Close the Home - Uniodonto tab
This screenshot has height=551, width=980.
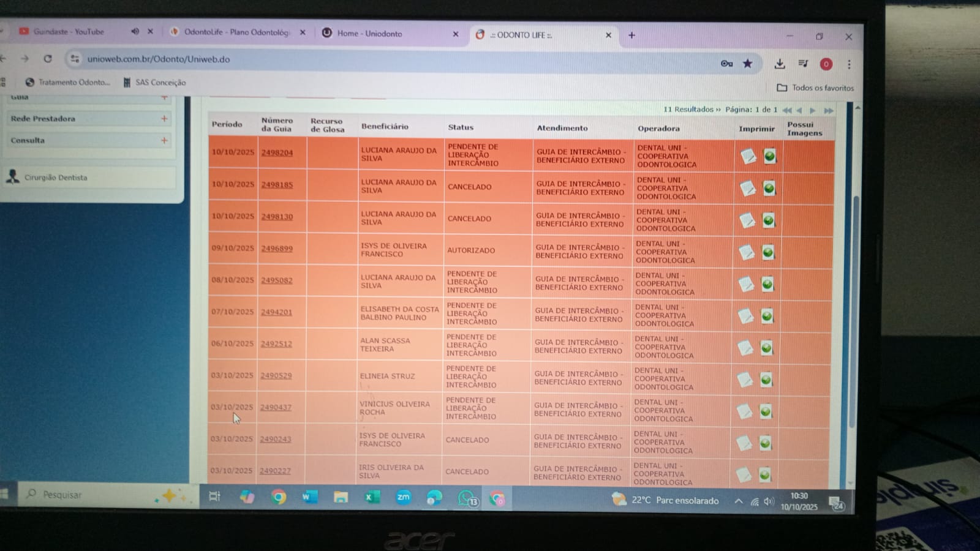[455, 34]
